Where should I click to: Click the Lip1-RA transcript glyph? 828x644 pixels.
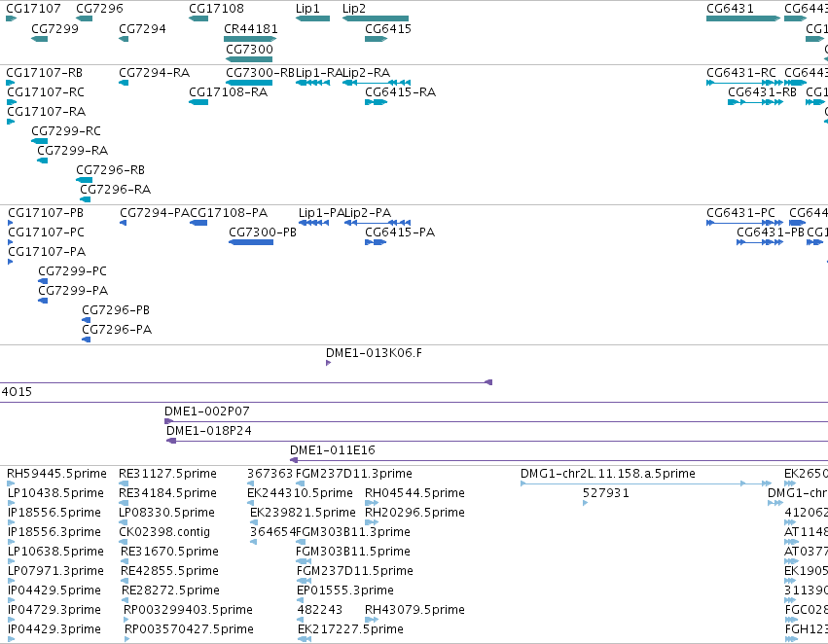312,83
